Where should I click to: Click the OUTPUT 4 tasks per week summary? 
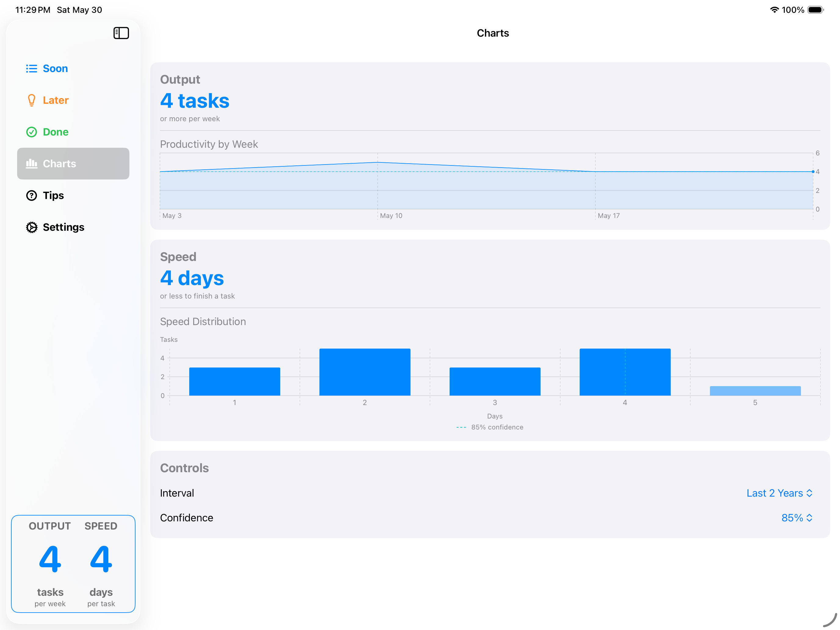(50, 564)
